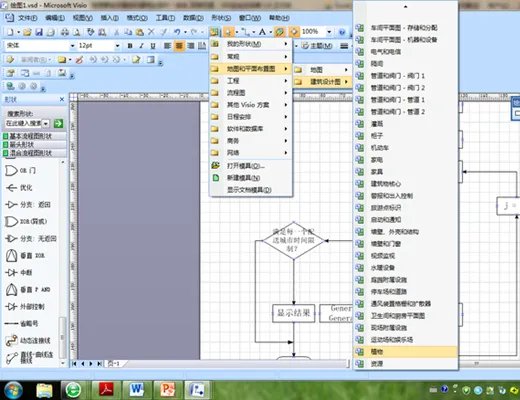Click the 搜索形状 search input field

(23, 124)
